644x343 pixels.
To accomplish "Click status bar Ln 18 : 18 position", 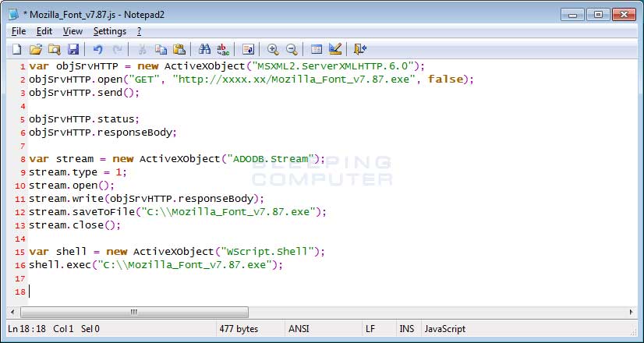I will 27,329.
